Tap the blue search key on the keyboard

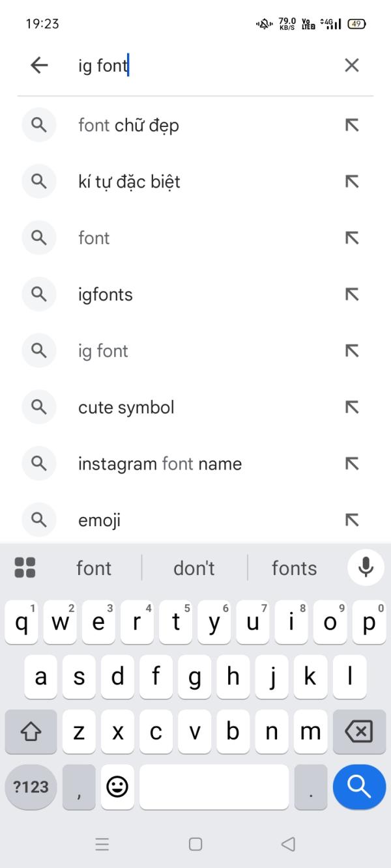click(x=359, y=787)
